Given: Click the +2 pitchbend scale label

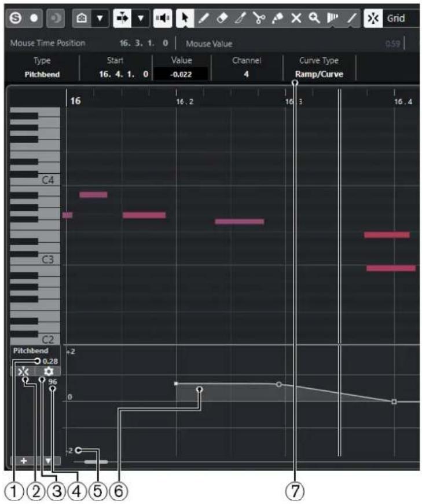Looking at the screenshot, I should [71, 352].
